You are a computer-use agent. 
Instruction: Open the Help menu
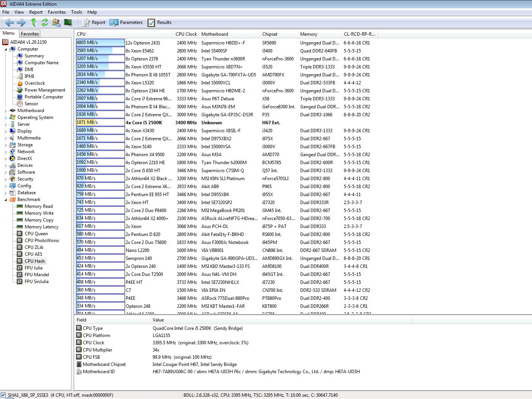click(x=92, y=12)
